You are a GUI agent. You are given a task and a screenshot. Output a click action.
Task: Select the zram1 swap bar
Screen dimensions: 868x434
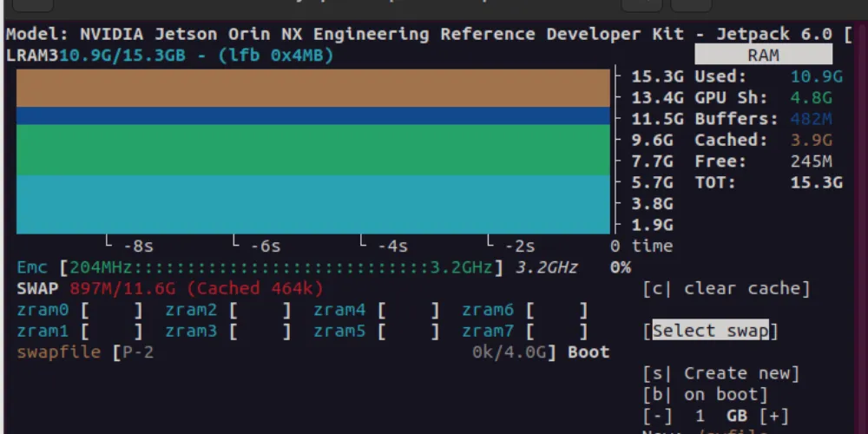(112, 331)
